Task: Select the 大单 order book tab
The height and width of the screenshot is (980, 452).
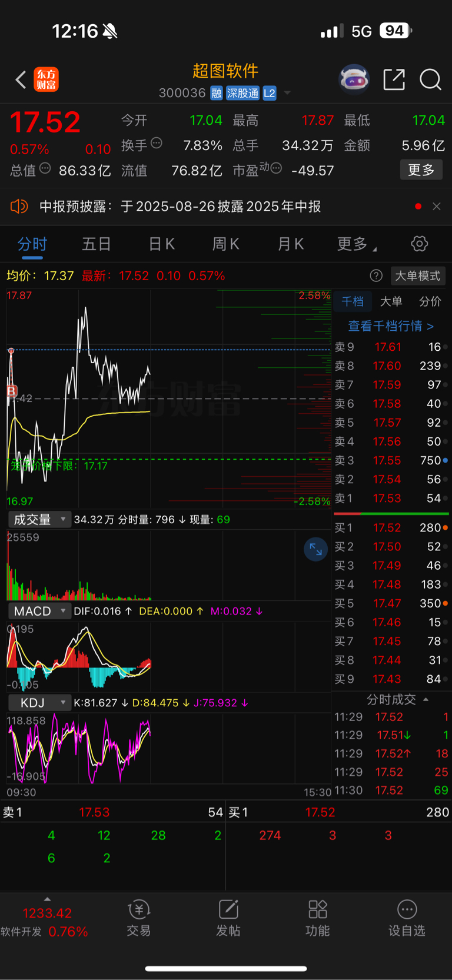Action: tap(391, 301)
